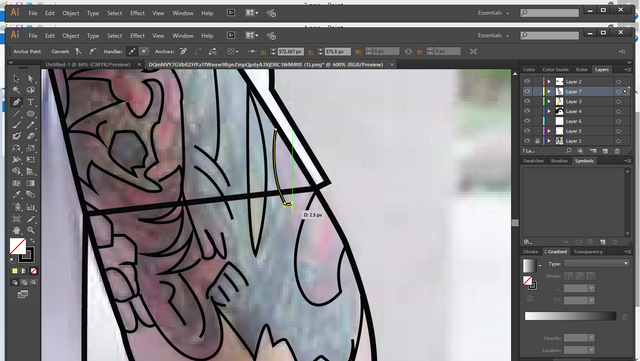Select the Direct Selection tool

coord(31,78)
